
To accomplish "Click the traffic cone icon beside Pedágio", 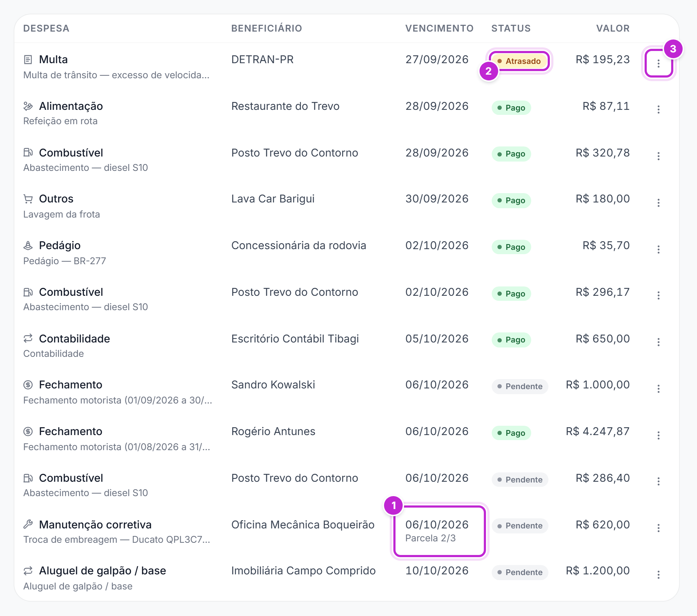I will pos(28,246).
